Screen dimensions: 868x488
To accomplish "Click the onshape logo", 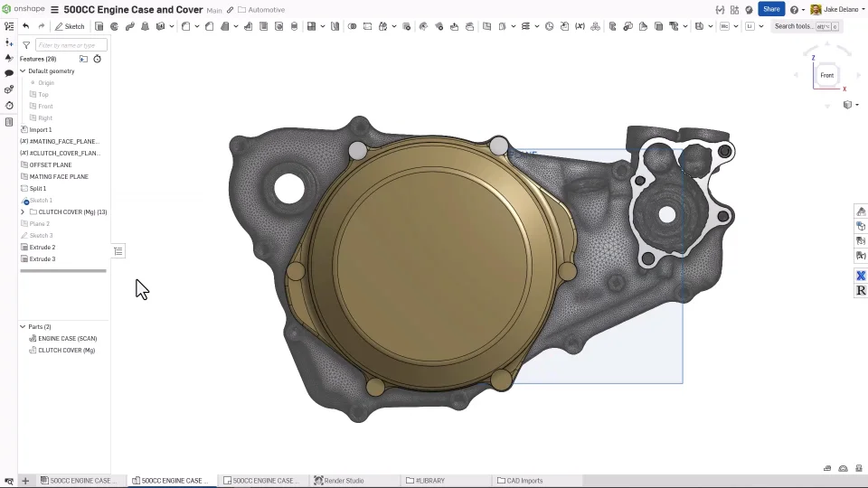I will pyautogui.click(x=24, y=9).
